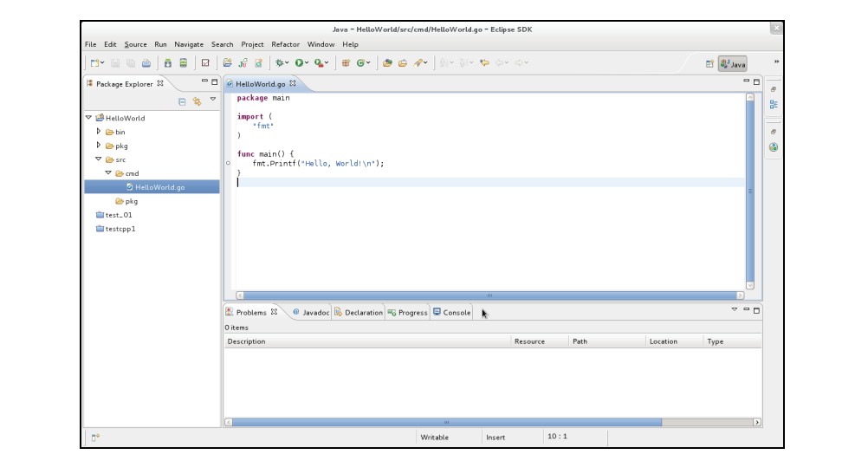Image resolution: width=868 pixels, height=461 pixels.
Task: Close the Problems view tab
Action: (x=274, y=312)
